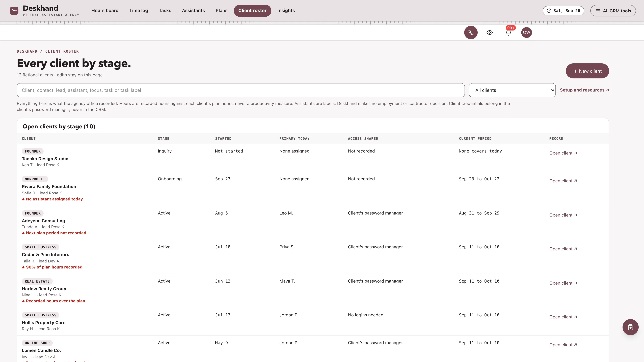Image resolution: width=644 pixels, height=362 pixels.
Task: Open the OW user avatar
Action: (x=526, y=33)
